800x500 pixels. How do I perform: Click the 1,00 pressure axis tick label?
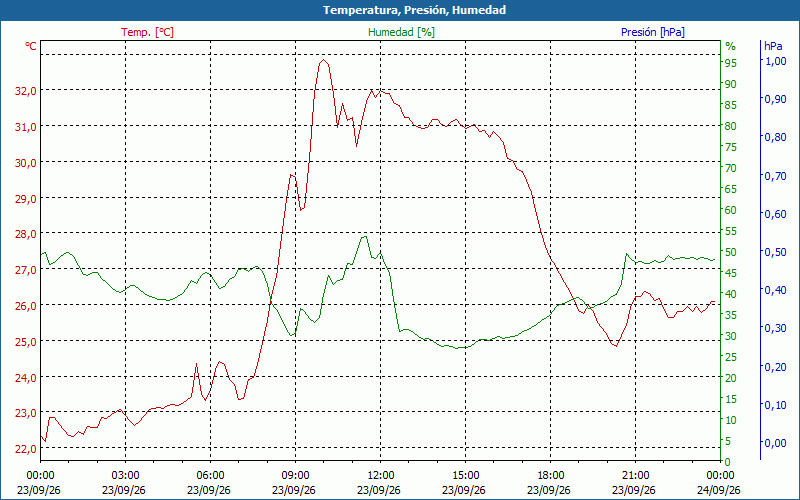pos(774,61)
